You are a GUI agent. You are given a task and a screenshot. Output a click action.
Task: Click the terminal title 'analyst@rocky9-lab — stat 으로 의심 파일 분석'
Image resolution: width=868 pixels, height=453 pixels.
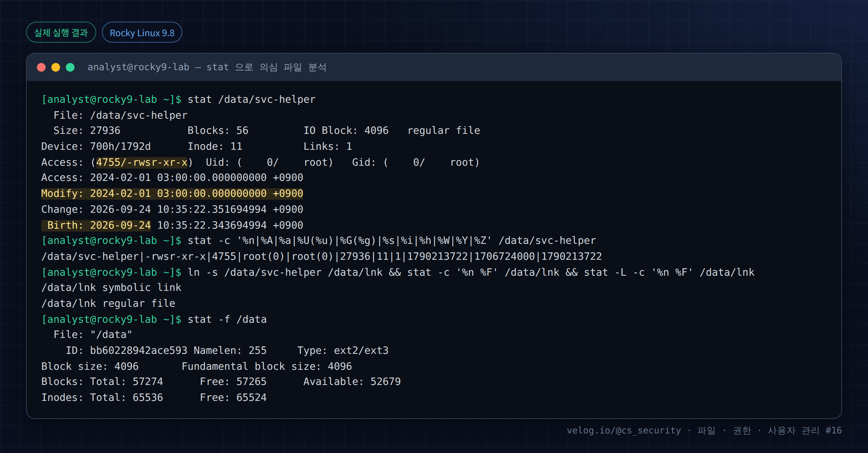[x=207, y=67]
